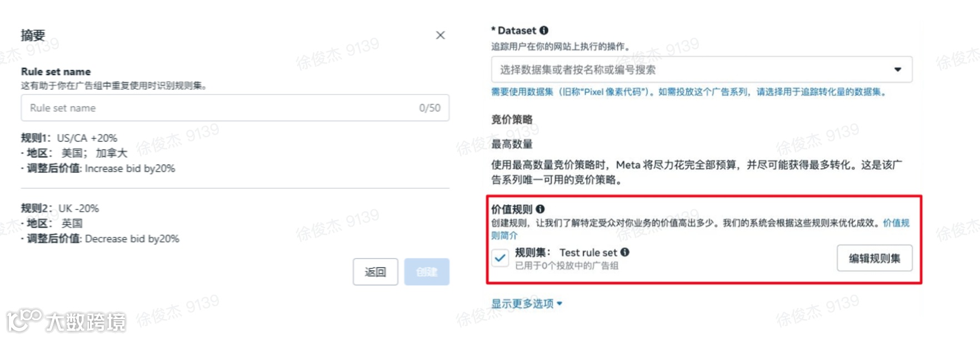Click the info icon beside 价值规则

coord(540,209)
